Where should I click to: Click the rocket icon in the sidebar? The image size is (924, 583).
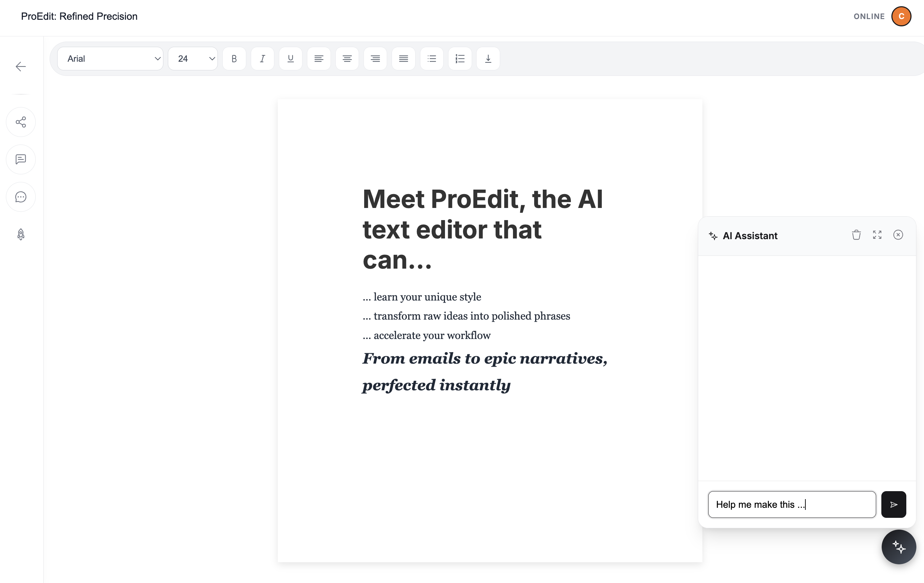pos(21,234)
